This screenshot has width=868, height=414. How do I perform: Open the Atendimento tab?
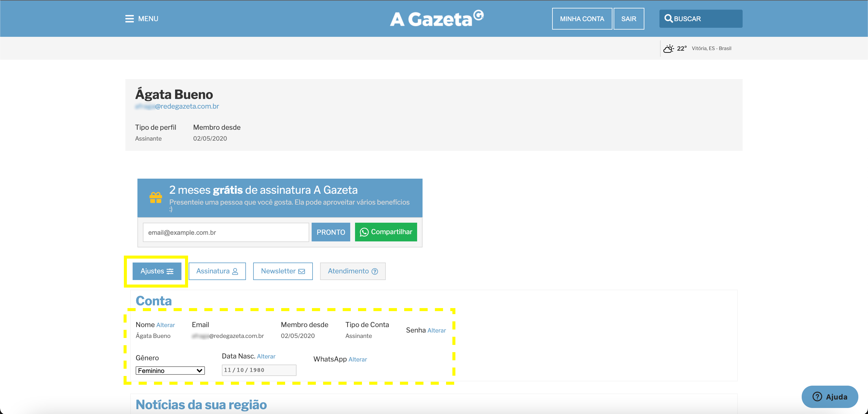(353, 271)
